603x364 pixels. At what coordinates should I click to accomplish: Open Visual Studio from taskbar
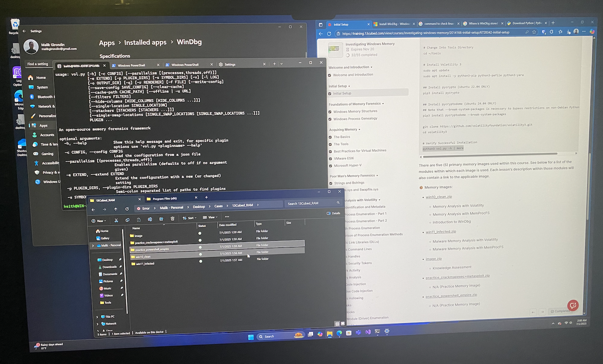click(368, 332)
